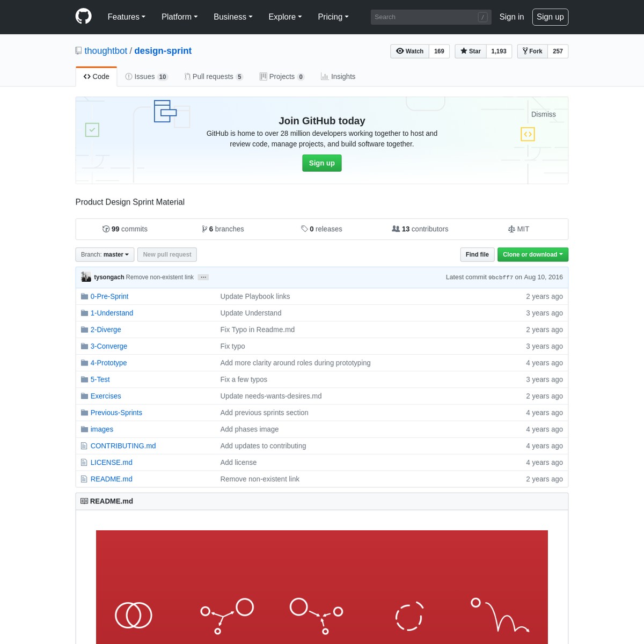The width and height of the screenshot is (644, 644).
Task: Click the Star button
Action: (x=471, y=52)
